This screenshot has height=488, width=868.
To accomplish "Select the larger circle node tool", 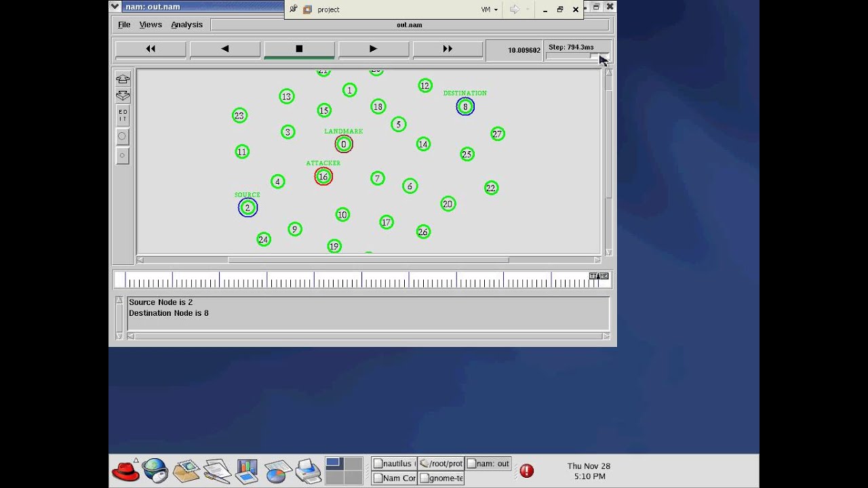I will pyautogui.click(x=122, y=136).
